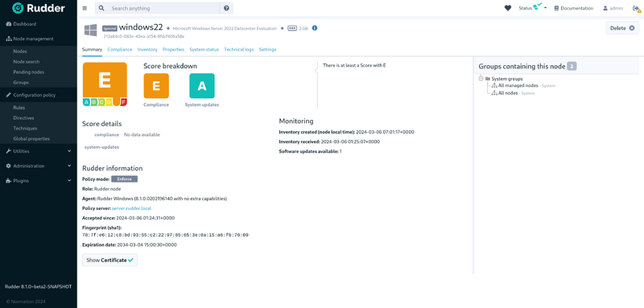644x308 pixels.
Task: Toggle the sidebar hamburger menu
Action: (85, 8)
